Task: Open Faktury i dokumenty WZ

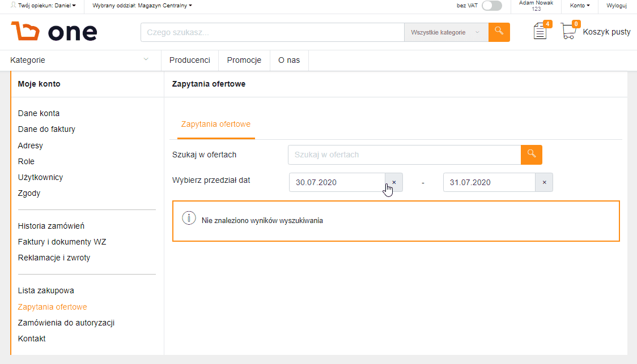Action: click(x=62, y=242)
